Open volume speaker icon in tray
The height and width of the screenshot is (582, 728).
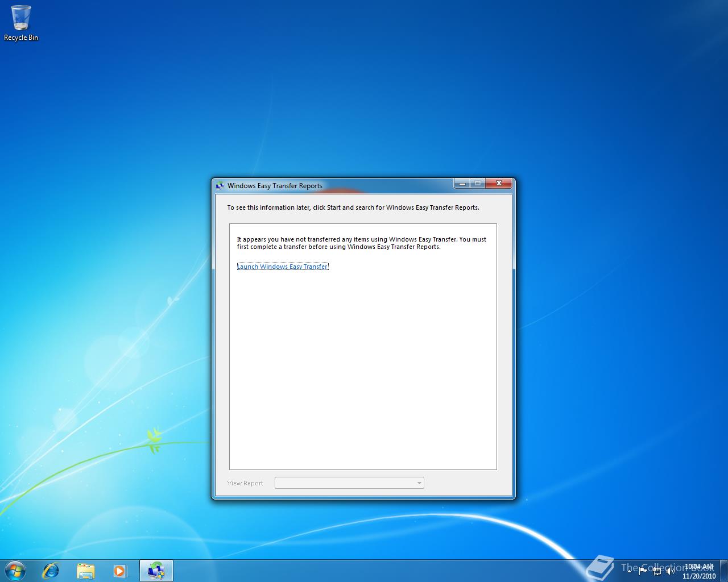(671, 571)
